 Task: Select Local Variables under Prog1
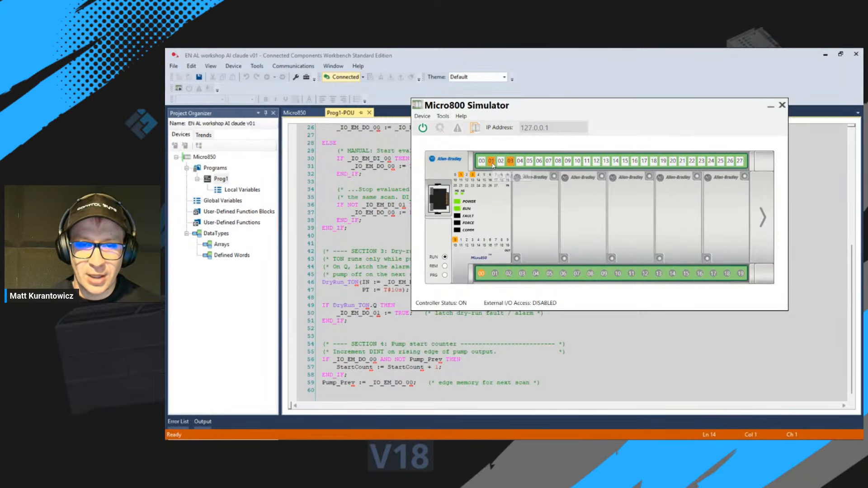[242, 190]
